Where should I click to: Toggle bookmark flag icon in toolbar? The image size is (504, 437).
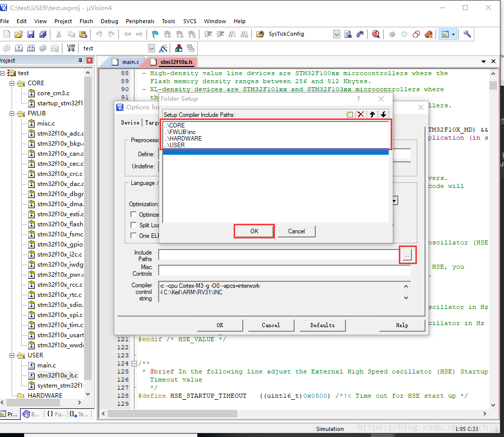(x=155, y=34)
